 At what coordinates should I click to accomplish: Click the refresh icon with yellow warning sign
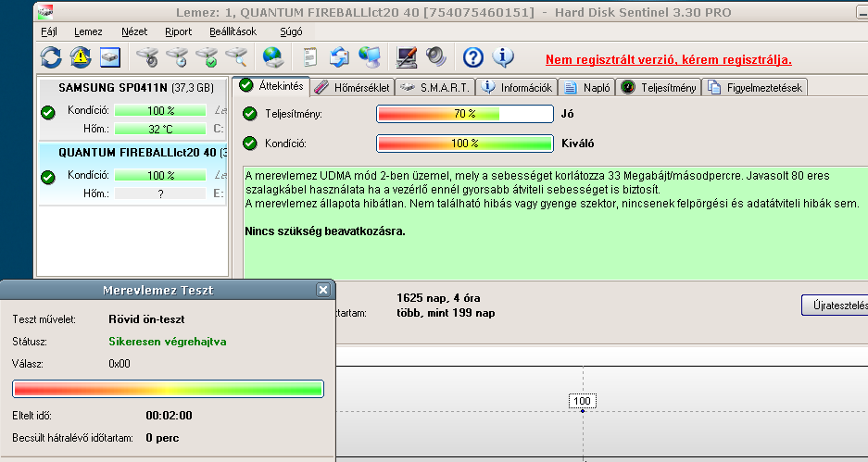click(x=81, y=57)
